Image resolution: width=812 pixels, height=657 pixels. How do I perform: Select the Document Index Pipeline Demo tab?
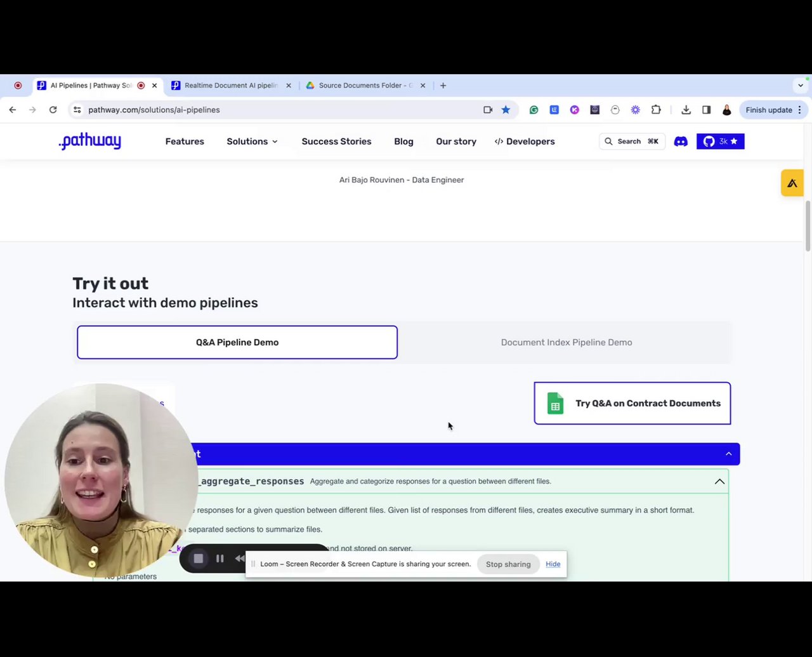click(x=566, y=342)
